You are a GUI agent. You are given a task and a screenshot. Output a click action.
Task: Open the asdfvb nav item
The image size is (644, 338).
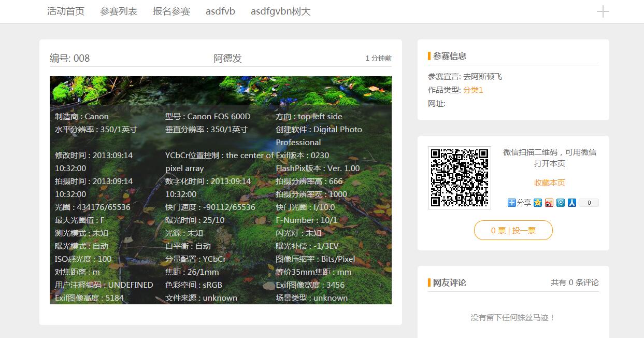tap(220, 11)
